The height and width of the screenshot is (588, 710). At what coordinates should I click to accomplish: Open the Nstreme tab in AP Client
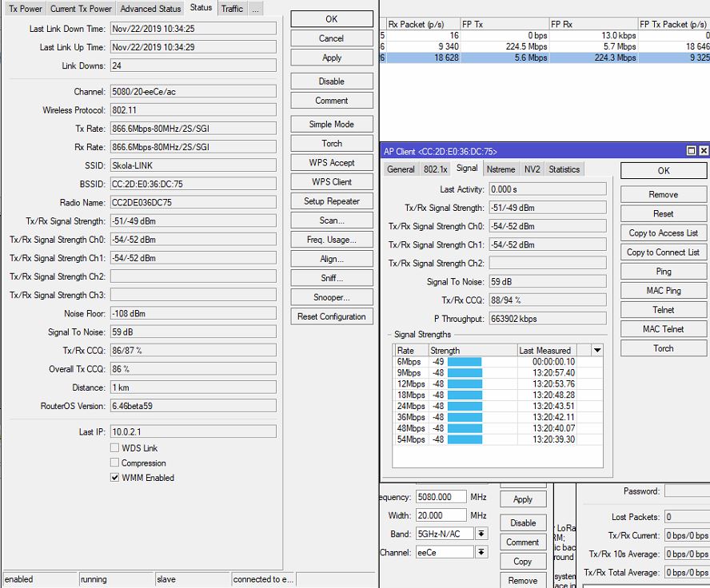point(501,169)
